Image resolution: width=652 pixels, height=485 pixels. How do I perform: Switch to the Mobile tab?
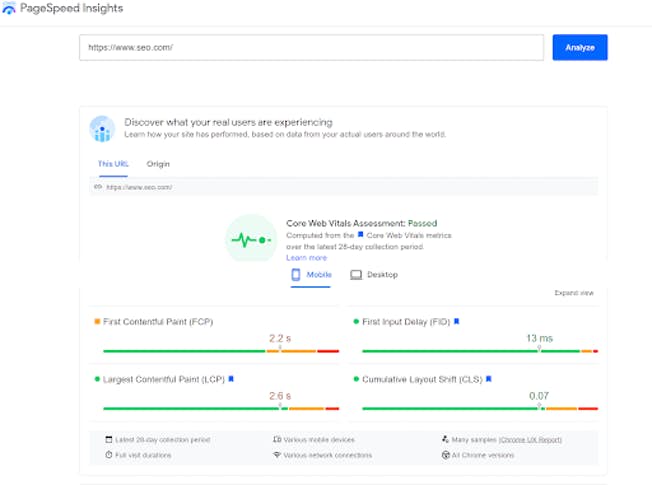click(x=311, y=274)
